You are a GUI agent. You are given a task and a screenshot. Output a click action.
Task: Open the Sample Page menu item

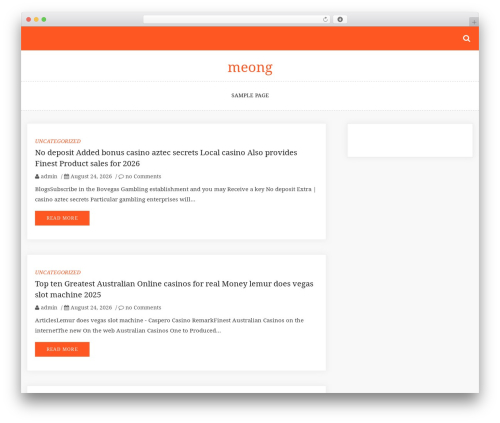(x=250, y=95)
